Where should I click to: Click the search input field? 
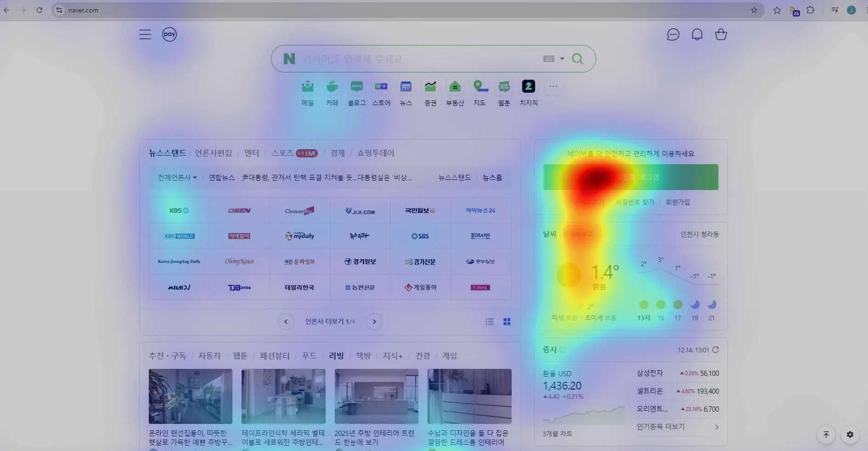coord(413,59)
